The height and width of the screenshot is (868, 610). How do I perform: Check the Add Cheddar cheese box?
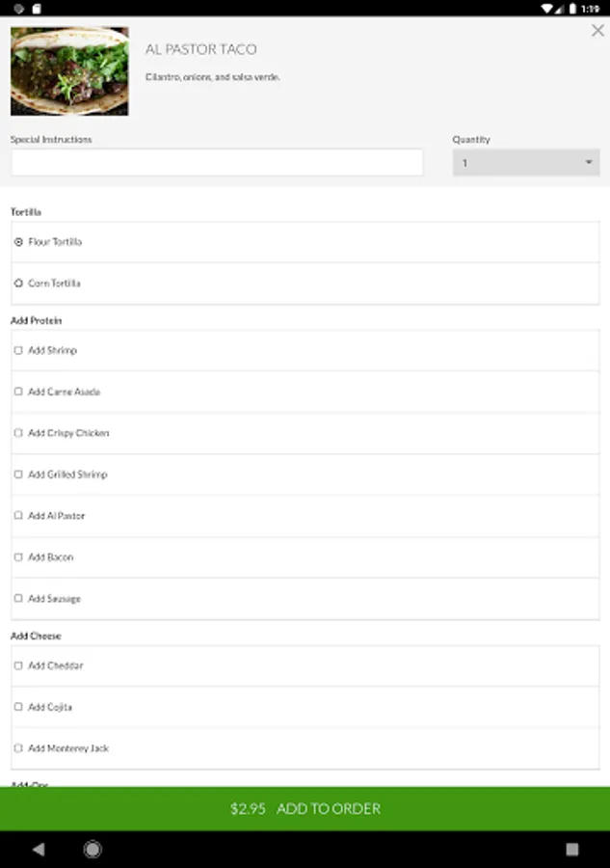(18, 666)
